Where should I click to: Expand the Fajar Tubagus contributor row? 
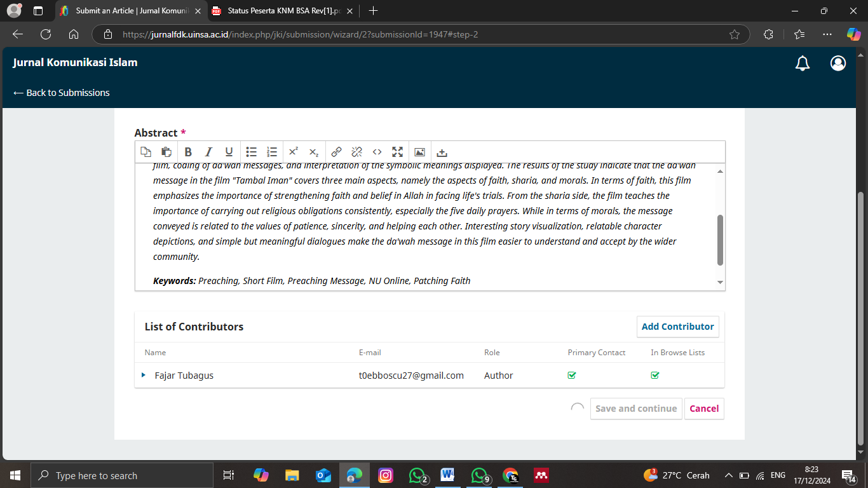point(144,376)
